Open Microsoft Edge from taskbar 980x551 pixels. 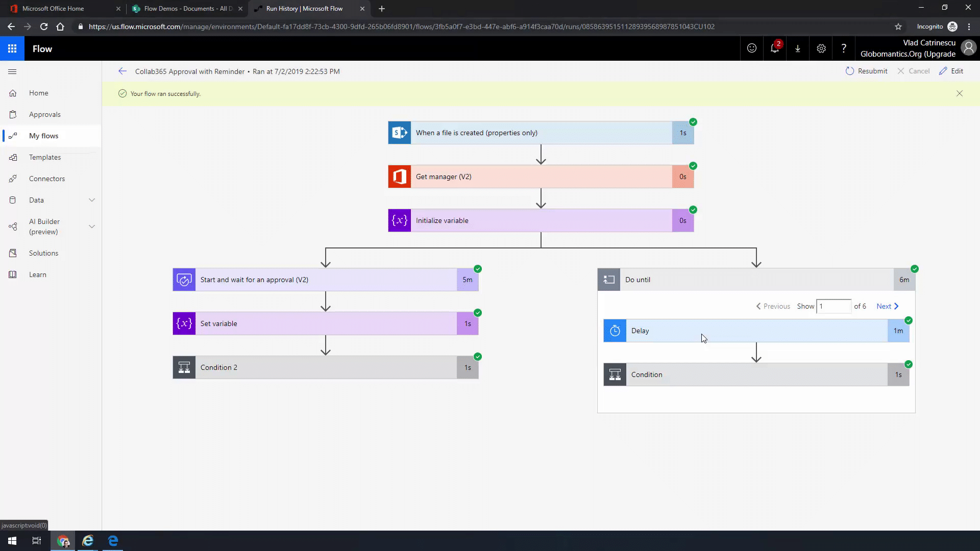click(x=113, y=541)
